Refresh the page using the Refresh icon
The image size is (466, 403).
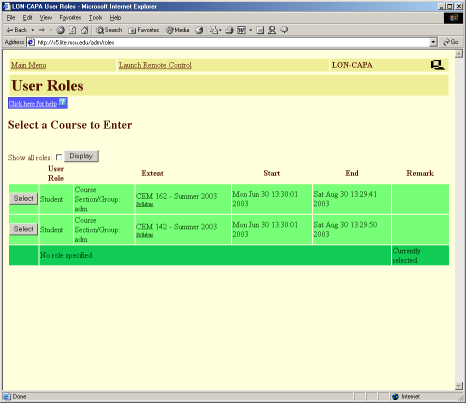pyautogui.click(x=72, y=30)
